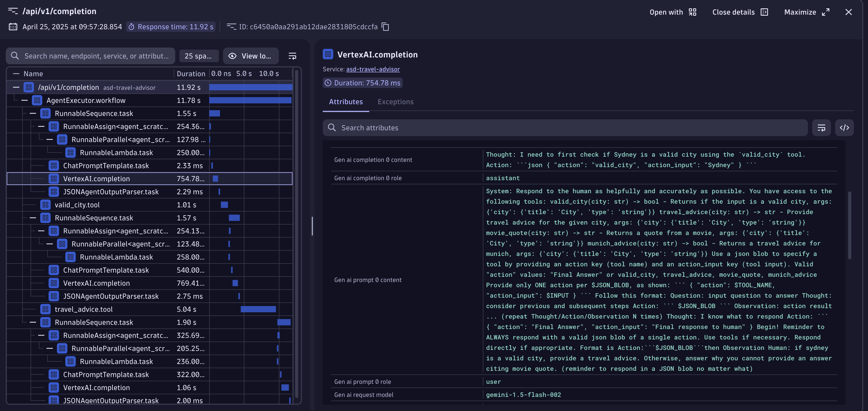Show raw attributes code view
The height and width of the screenshot is (411, 868).
844,128
